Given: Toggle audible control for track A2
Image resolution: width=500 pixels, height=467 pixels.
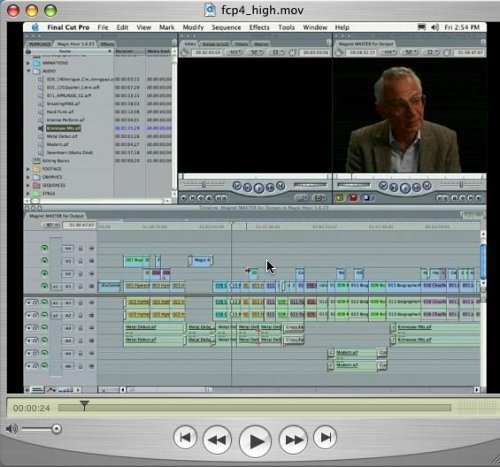Looking at the screenshot, I should (44, 315).
